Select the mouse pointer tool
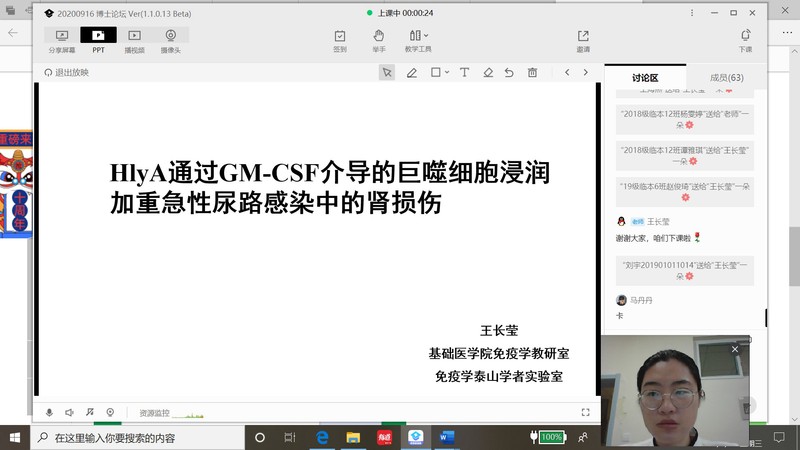800x450 pixels. point(387,73)
